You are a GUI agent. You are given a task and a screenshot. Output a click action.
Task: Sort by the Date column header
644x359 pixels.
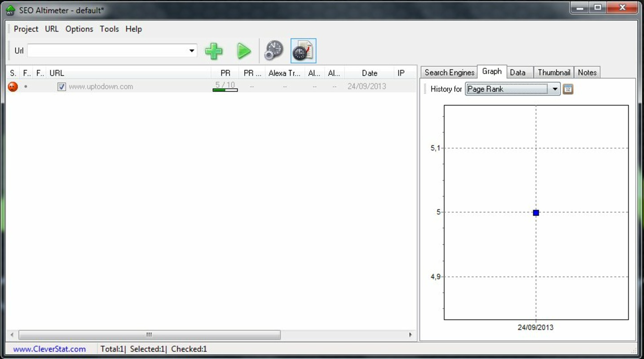click(369, 73)
